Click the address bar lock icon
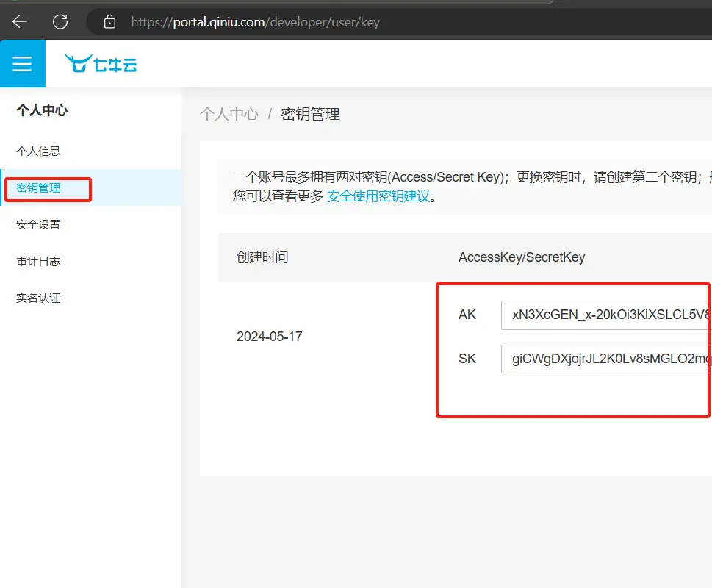This screenshot has height=588, width=712. [x=110, y=22]
